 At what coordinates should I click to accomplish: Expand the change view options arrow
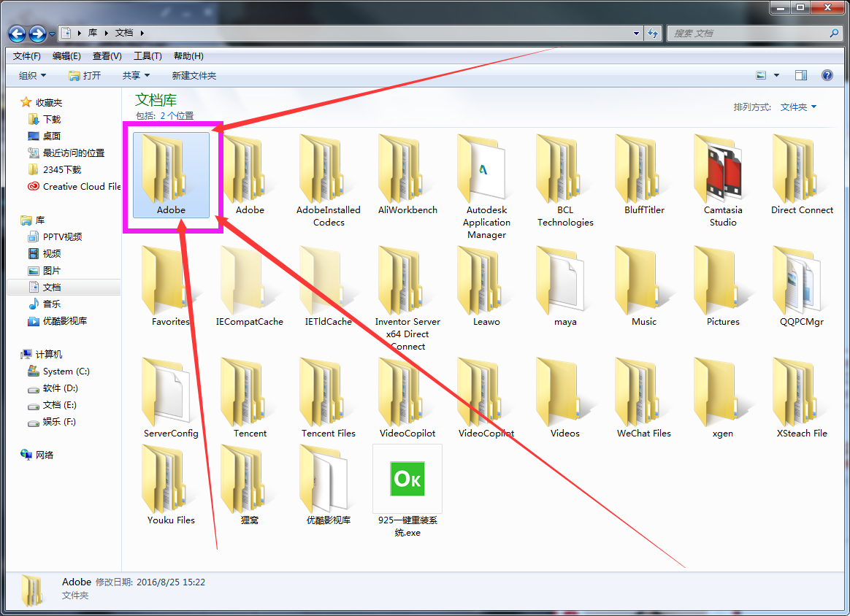(776, 75)
